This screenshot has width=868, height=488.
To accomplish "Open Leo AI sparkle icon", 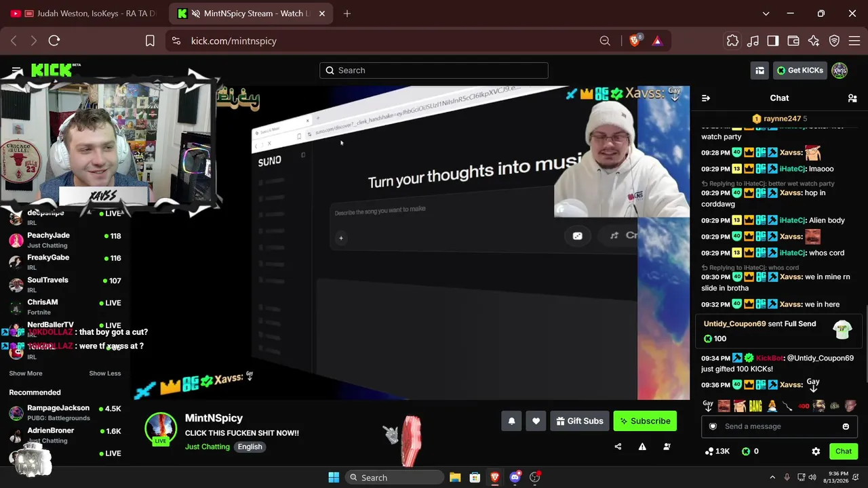I will [814, 41].
